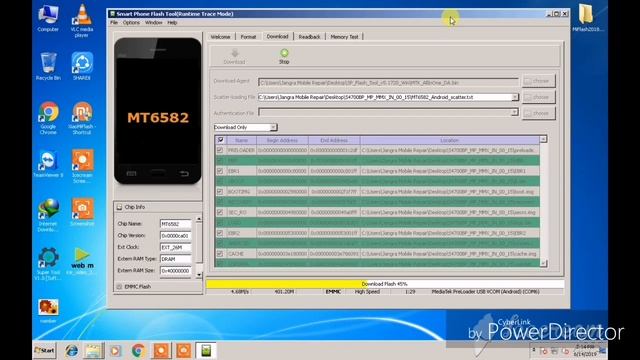This screenshot has width=640, height=360.
Task: Open Computer desktop icon
Action: [48, 18]
